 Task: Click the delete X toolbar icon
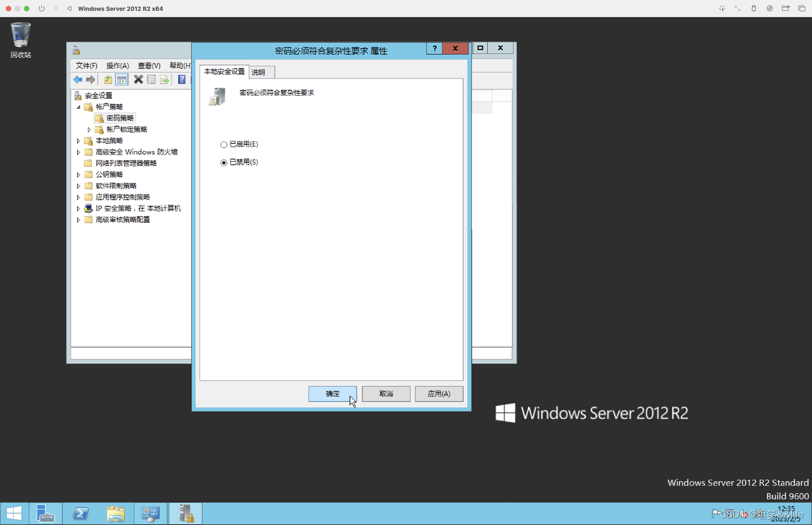(138, 80)
